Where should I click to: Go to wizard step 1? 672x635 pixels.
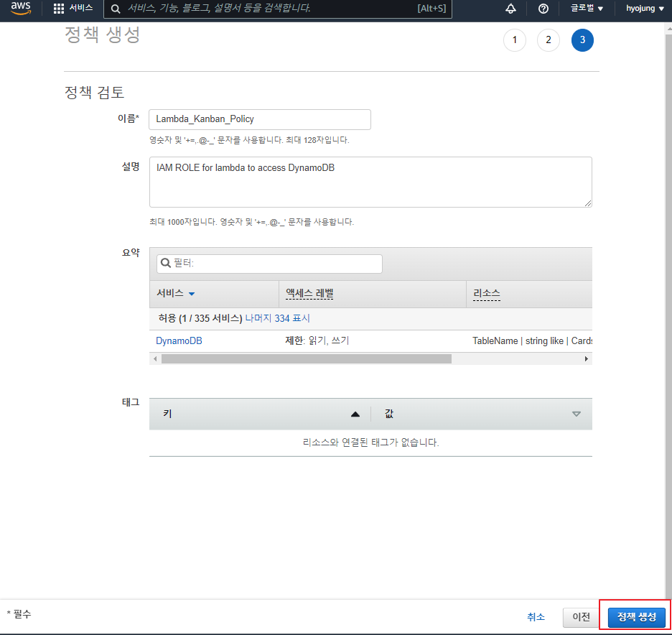pyautogui.click(x=515, y=40)
